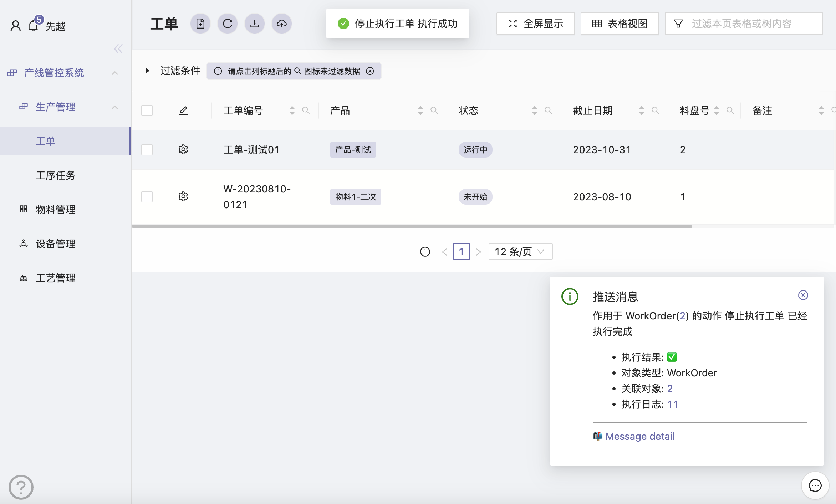This screenshot has height=504, width=836.
Task: Collapse the 生产管理 menu section
Action: (114, 107)
